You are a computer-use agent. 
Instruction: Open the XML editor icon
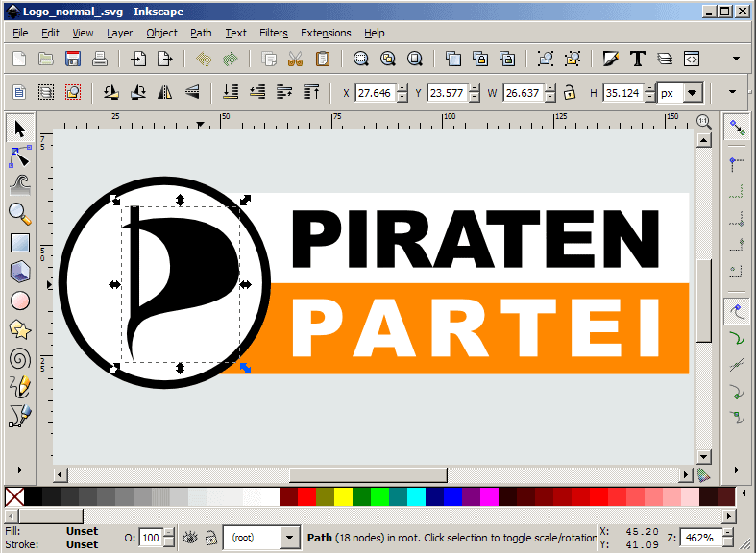(x=692, y=59)
